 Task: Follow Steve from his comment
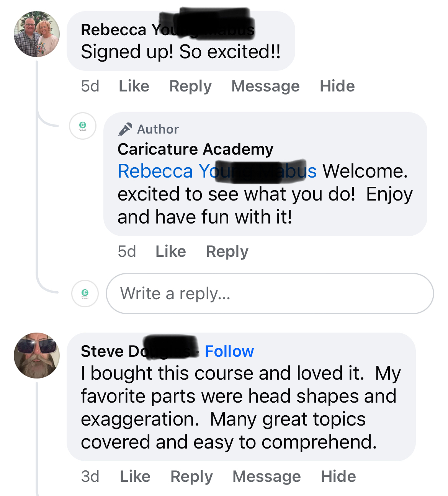(x=229, y=351)
